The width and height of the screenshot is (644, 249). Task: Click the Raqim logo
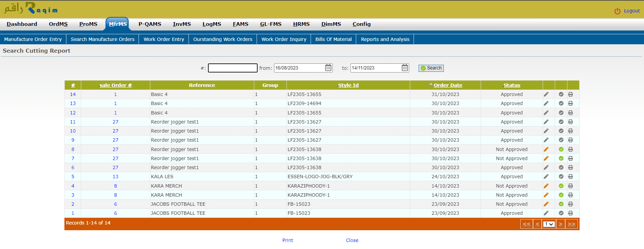coord(31,8)
